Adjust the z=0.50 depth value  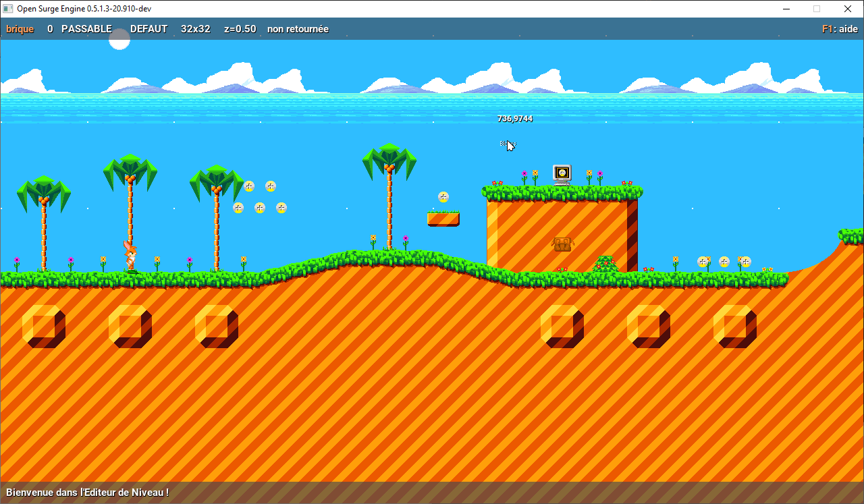click(240, 29)
